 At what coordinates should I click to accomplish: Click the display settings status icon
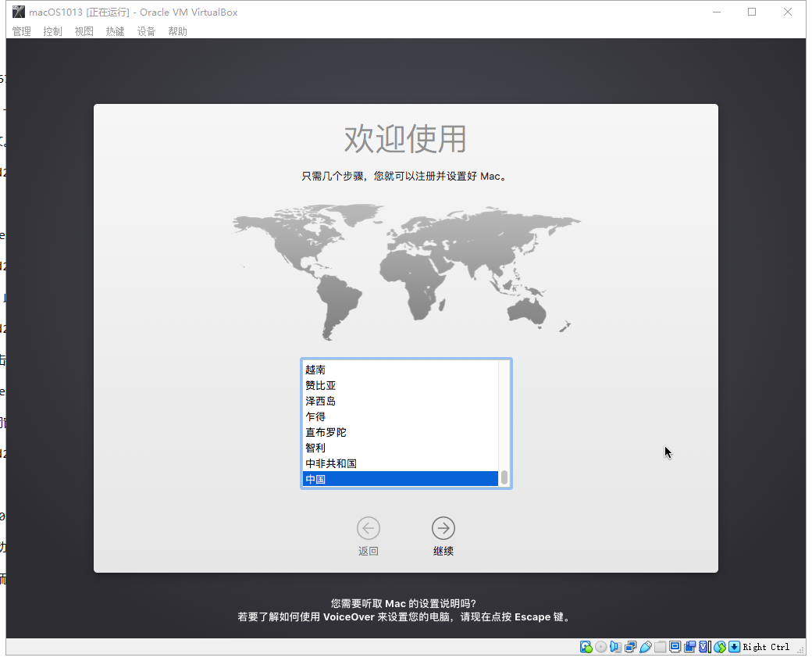675,646
